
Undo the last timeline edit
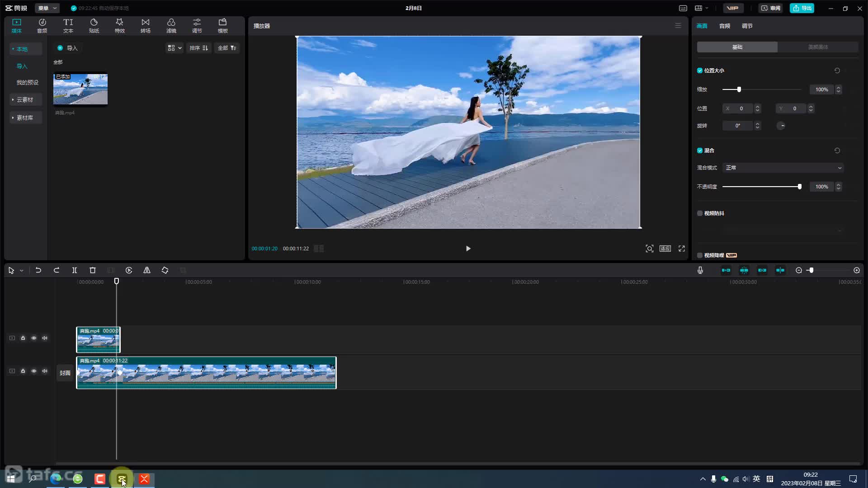pyautogui.click(x=38, y=270)
